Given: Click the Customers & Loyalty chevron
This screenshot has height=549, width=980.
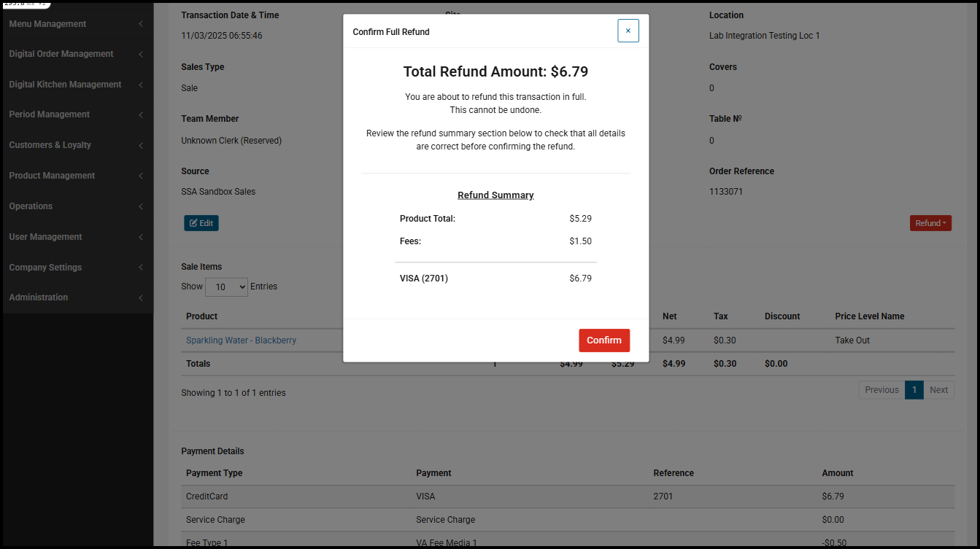Looking at the screenshot, I should [x=140, y=145].
